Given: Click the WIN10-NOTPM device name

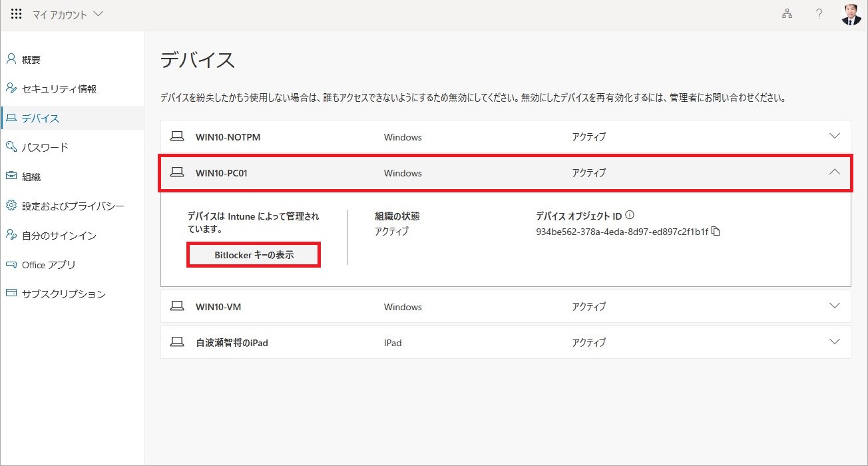Looking at the screenshot, I should 228,137.
